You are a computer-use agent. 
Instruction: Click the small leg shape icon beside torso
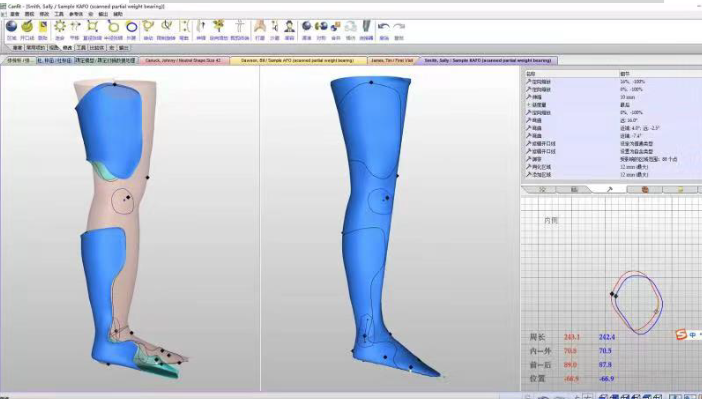pyautogui.click(x=275, y=27)
